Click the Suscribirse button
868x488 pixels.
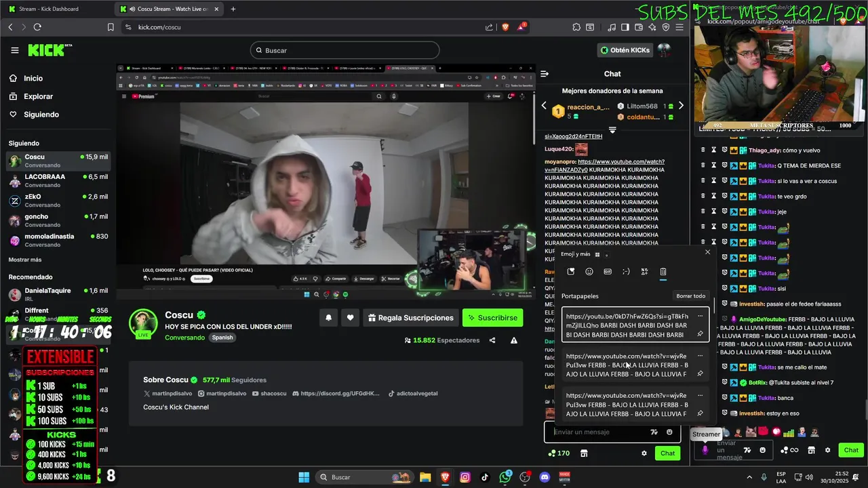(492, 318)
